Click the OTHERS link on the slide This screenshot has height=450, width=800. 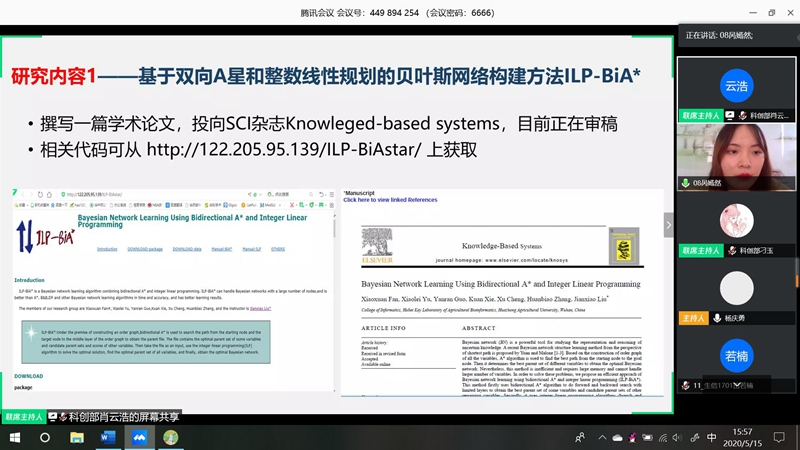(x=278, y=249)
